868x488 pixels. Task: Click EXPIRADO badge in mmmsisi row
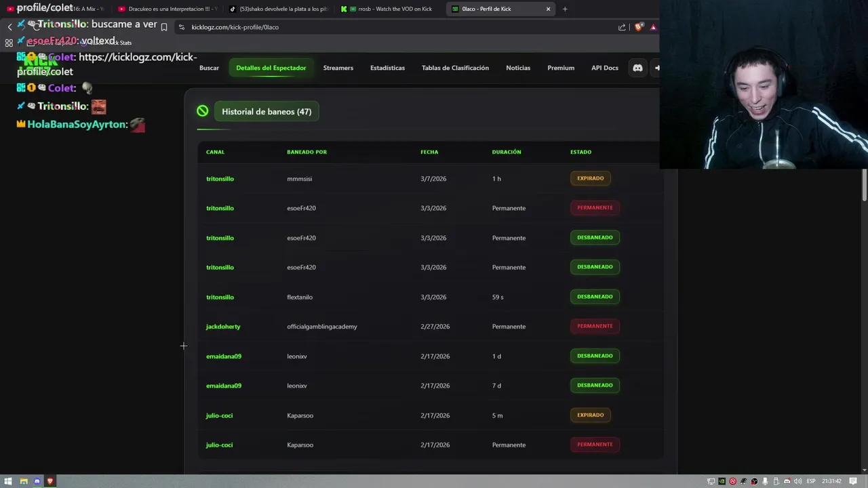[x=590, y=178]
